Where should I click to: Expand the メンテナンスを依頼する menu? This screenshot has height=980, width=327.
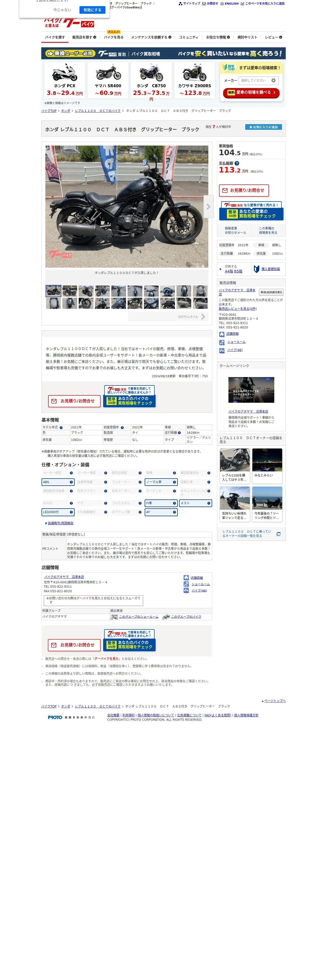[151, 37]
